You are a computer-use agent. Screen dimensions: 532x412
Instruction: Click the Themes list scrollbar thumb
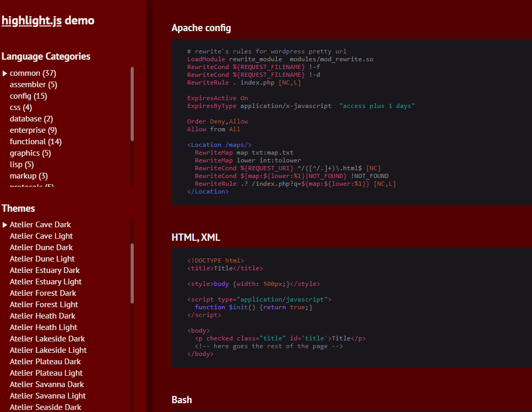click(x=132, y=273)
